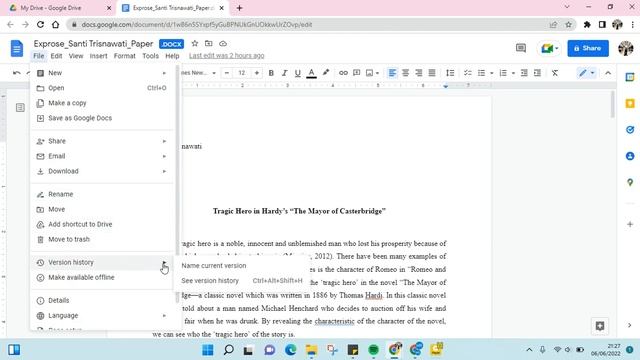
Task: Open bulleted list options dropdown arrow
Action: (x=492, y=73)
